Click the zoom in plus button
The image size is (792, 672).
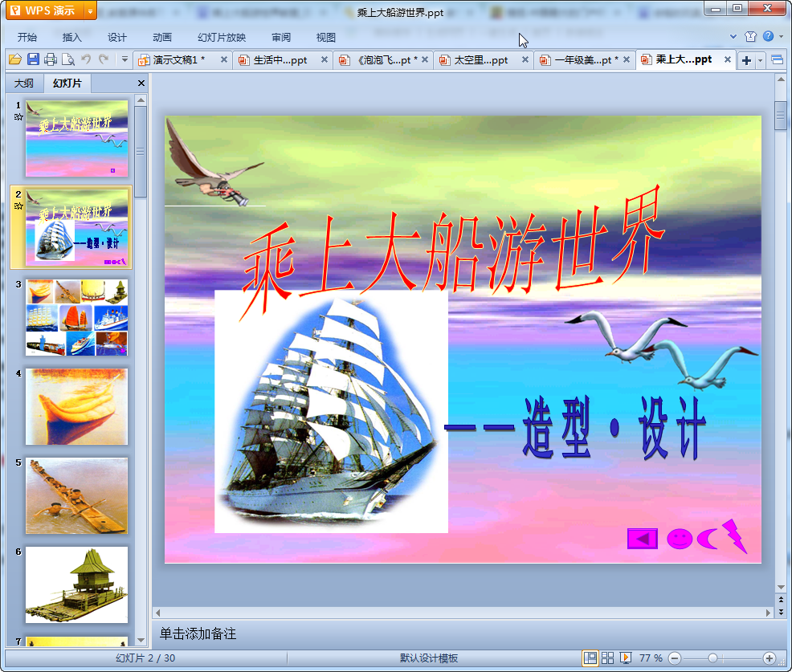coord(769,658)
